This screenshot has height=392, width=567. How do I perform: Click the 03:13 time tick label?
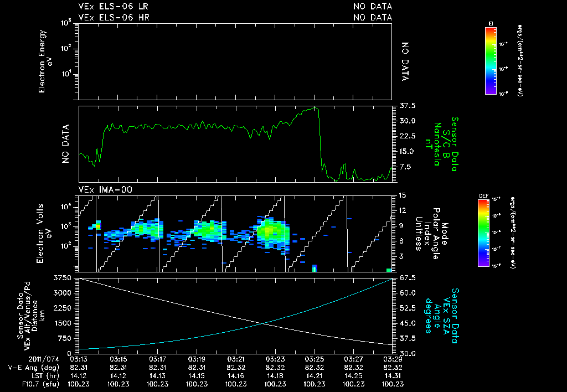(79, 359)
